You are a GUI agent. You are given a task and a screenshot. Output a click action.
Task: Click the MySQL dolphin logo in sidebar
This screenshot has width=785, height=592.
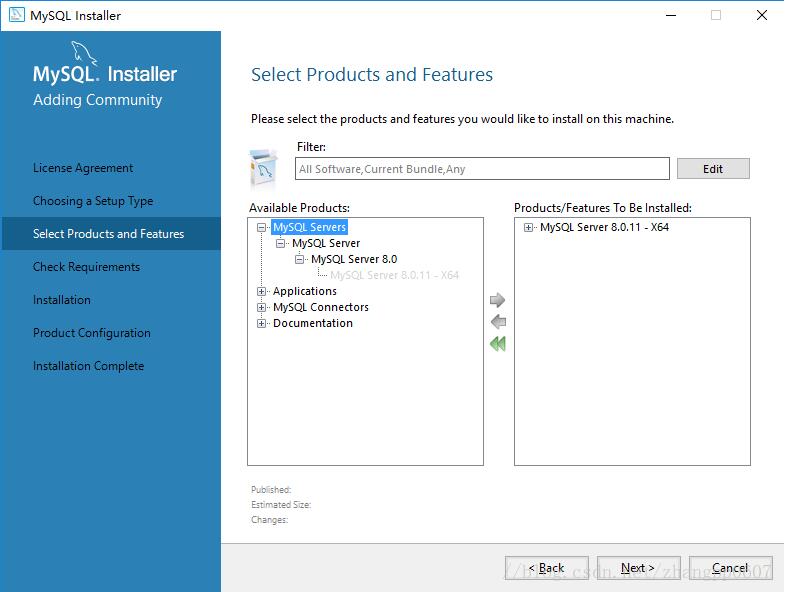[84, 55]
